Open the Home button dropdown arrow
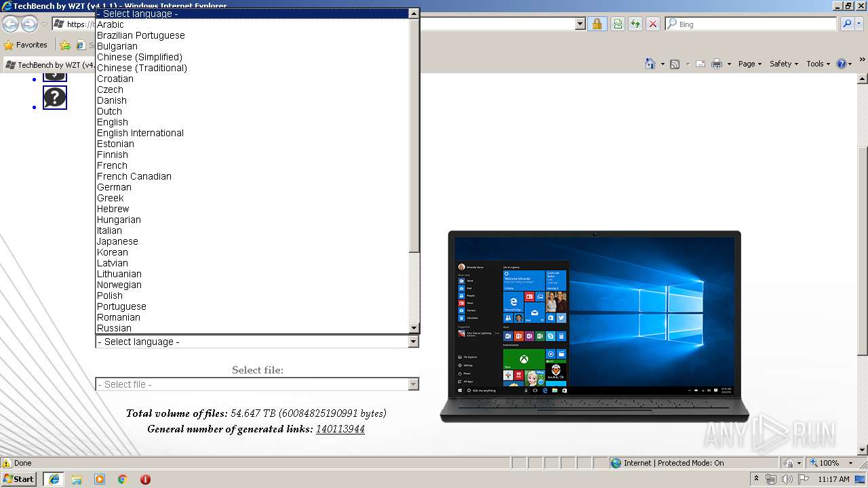 (x=662, y=64)
